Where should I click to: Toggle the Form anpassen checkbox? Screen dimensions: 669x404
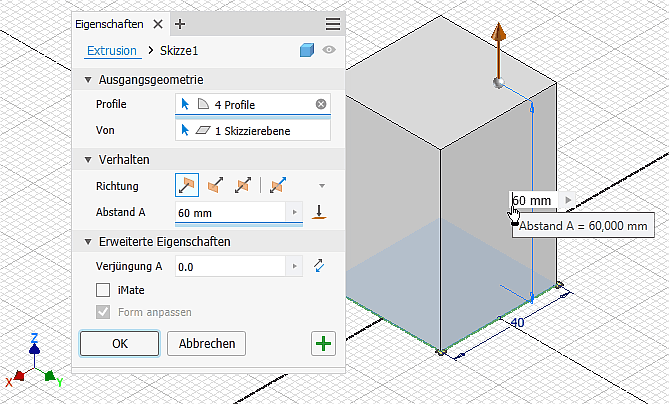[x=103, y=312]
